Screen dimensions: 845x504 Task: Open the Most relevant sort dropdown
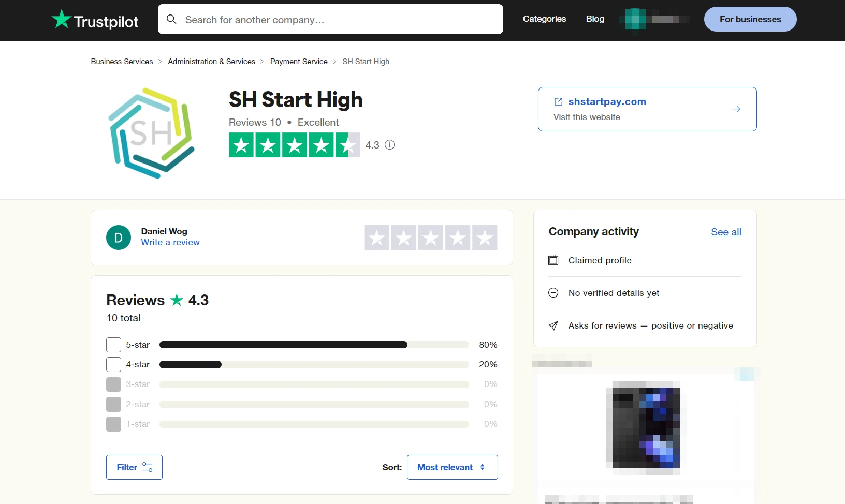click(x=452, y=467)
